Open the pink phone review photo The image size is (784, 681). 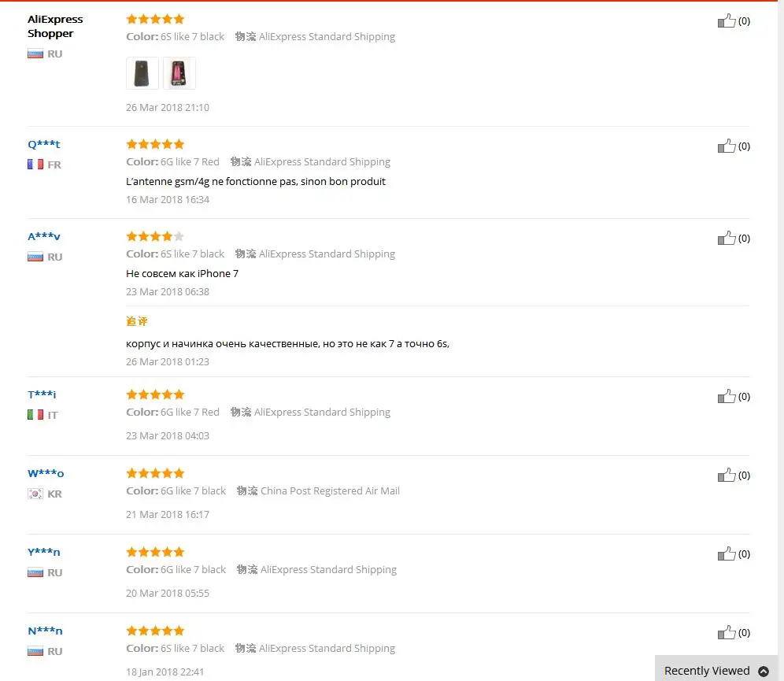tap(179, 73)
